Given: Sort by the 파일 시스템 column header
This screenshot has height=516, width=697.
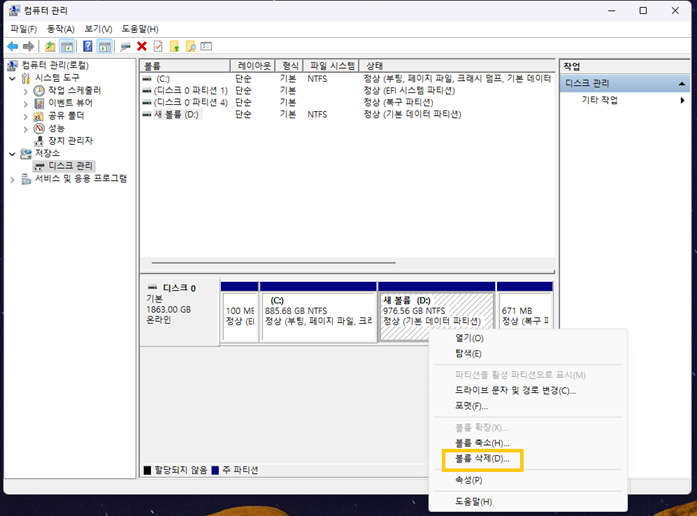Looking at the screenshot, I should coord(331,66).
